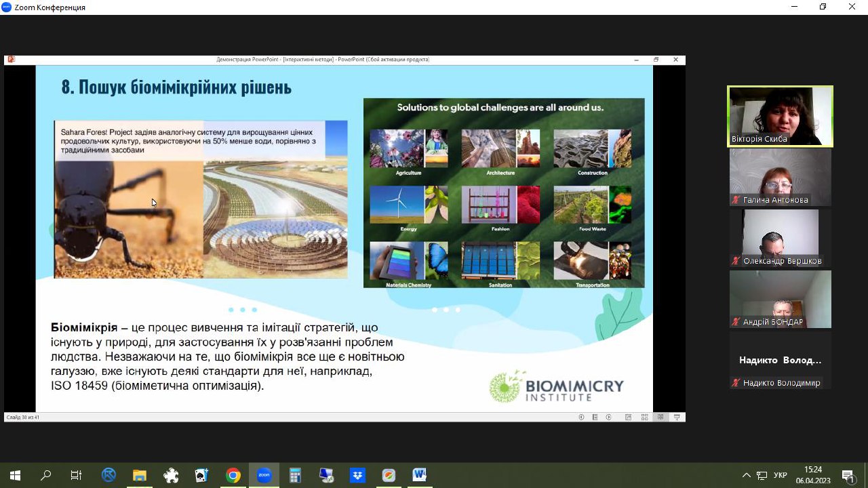
Task: Select Галина Антонова video tile
Action: [x=780, y=177]
